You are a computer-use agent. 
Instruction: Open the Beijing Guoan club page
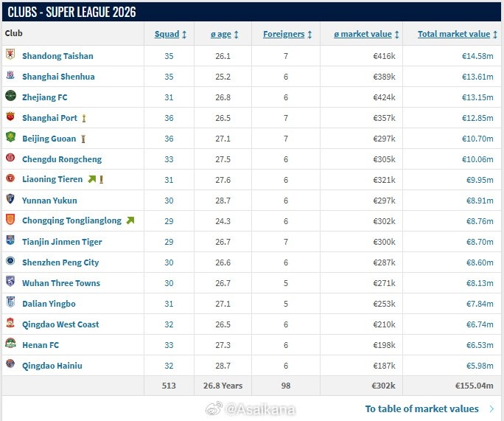click(49, 139)
